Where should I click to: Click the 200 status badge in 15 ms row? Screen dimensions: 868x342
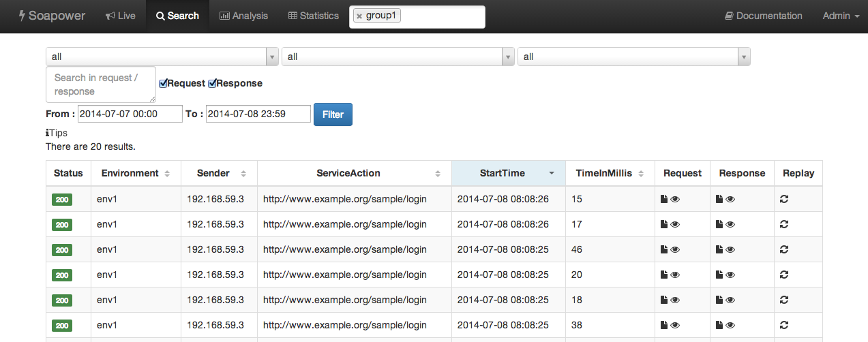click(62, 200)
